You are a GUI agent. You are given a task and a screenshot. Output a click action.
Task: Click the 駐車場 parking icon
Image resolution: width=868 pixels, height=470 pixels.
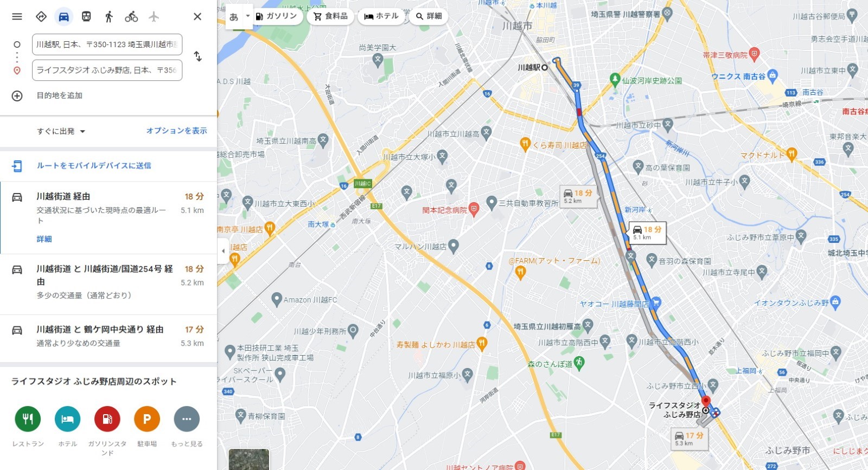pyautogui.click(x=147, y=419)
